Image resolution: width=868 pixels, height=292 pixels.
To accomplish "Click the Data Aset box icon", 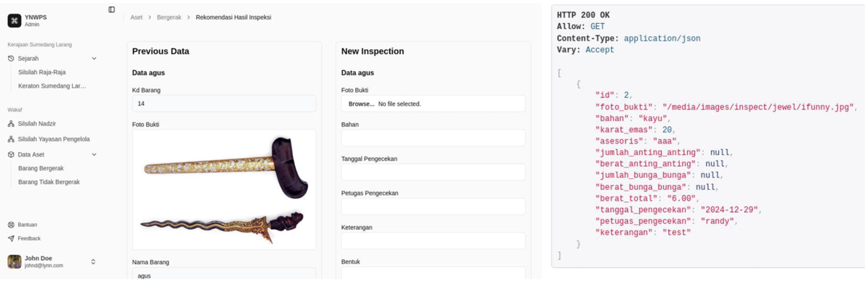I will [11, 154].
